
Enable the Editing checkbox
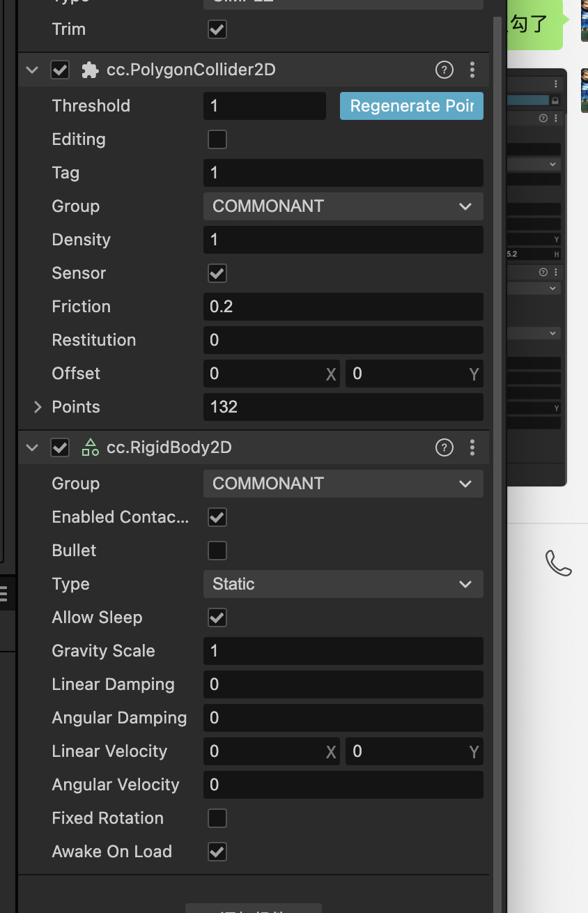pos(217,139)
